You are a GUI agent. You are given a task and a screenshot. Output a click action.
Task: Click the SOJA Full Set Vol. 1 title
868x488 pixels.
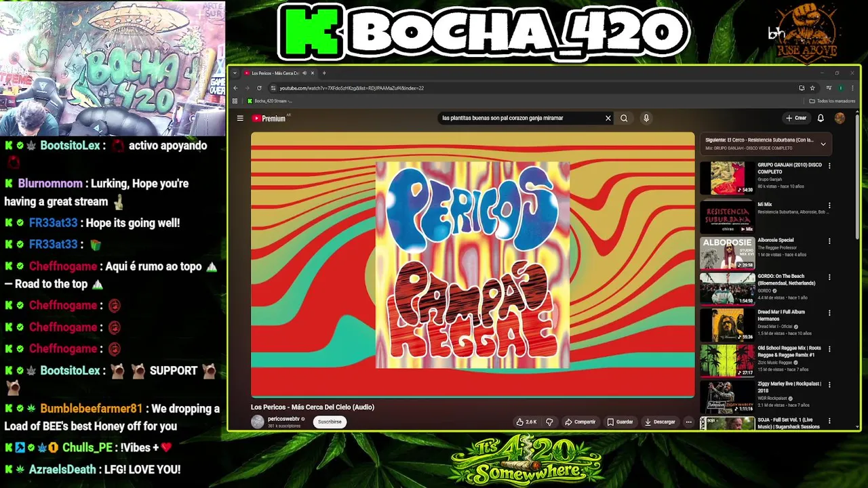pyautogui.click(x=789, y=423)
